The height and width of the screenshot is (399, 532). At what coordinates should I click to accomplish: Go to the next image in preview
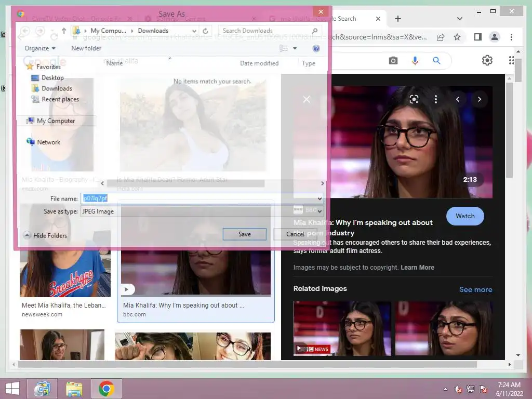[x=480, y=99]
